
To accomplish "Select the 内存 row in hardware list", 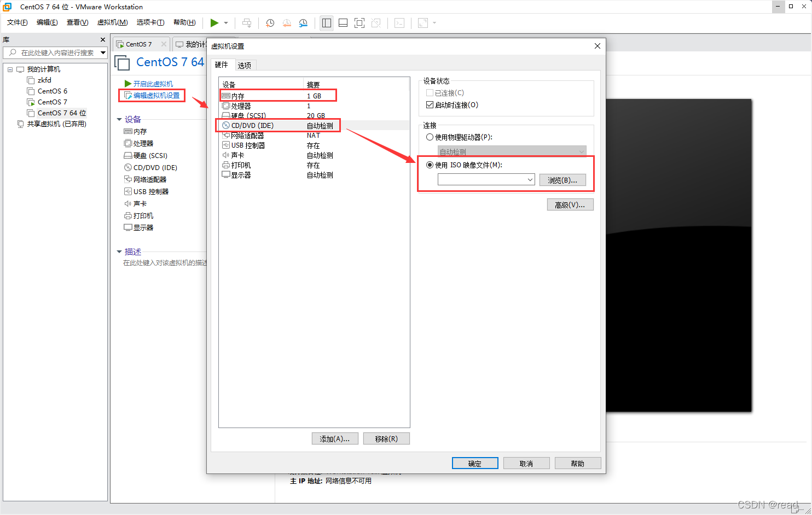I will tap(314, 96).
